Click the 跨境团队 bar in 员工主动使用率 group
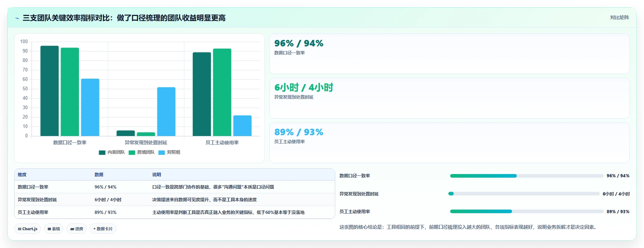Screen dimensions: 644x248 (x=222, y=92)
